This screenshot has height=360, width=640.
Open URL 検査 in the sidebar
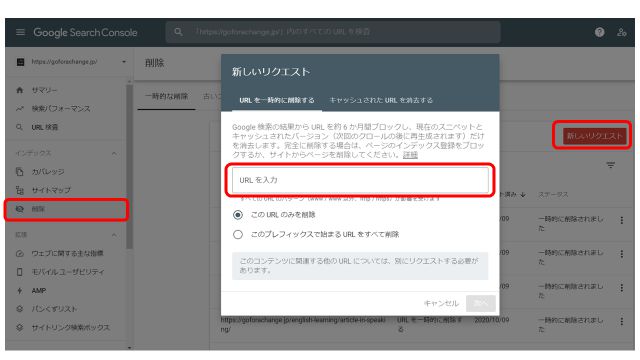pyautogui.click(x=45, y=127)
